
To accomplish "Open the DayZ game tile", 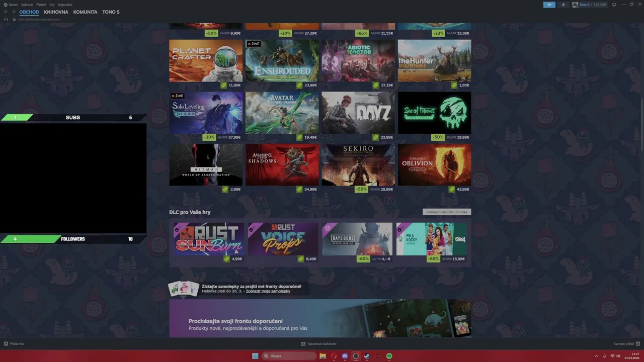I will tap(358, 113).
